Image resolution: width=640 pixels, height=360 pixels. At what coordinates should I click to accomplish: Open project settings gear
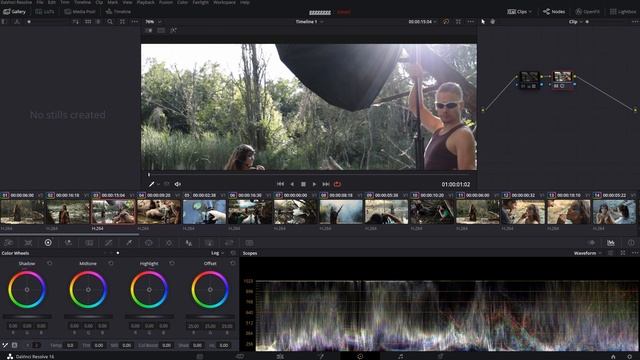(x=629, y=357)
